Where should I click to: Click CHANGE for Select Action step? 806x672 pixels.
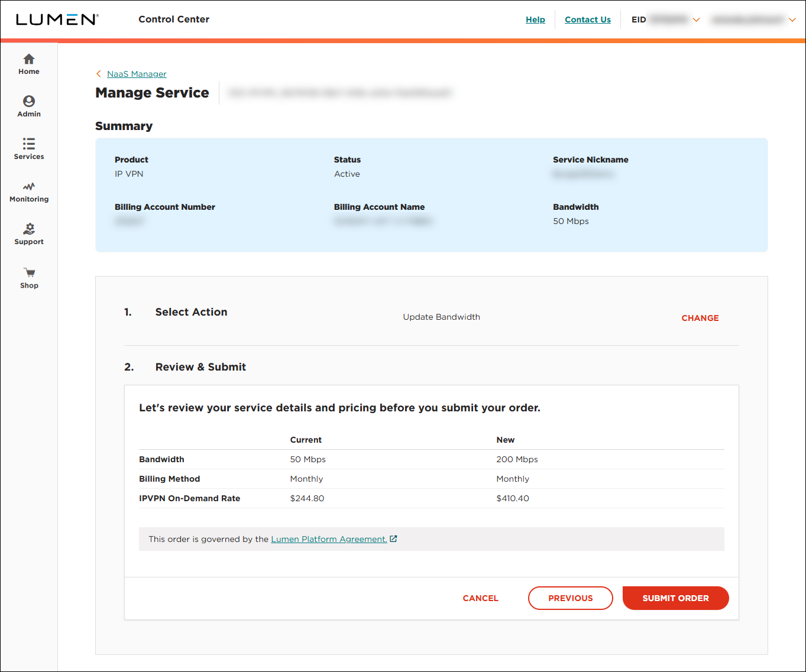pos(700,318)
